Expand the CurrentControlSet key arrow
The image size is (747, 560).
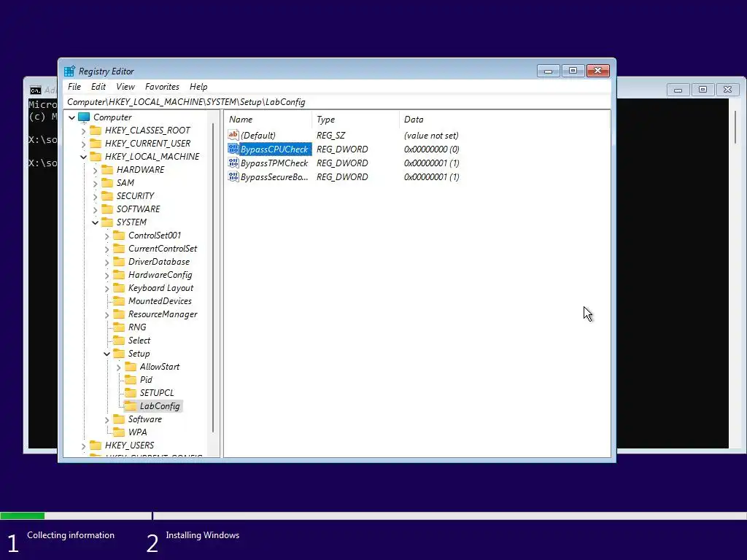pyautogui.click(x=107, y=249)
